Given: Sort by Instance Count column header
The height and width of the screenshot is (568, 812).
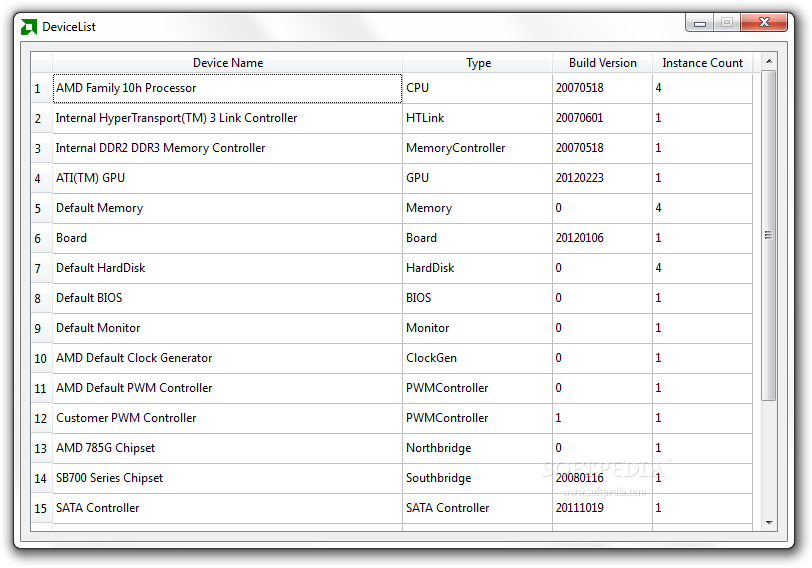Looking at the screenshot, I should [702, 63].
